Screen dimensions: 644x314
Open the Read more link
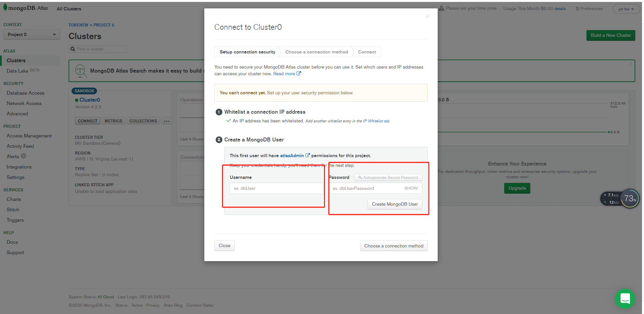point(287,74)
